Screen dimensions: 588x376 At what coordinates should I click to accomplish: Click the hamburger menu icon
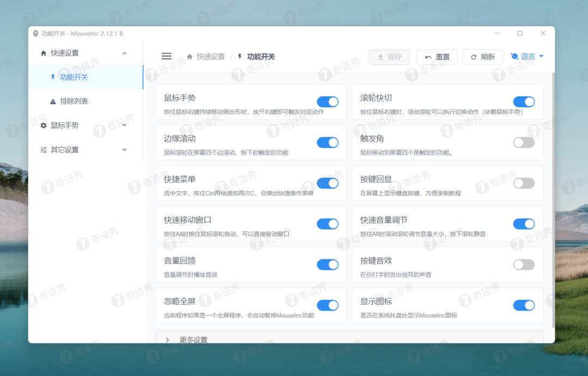pos(167,56)
